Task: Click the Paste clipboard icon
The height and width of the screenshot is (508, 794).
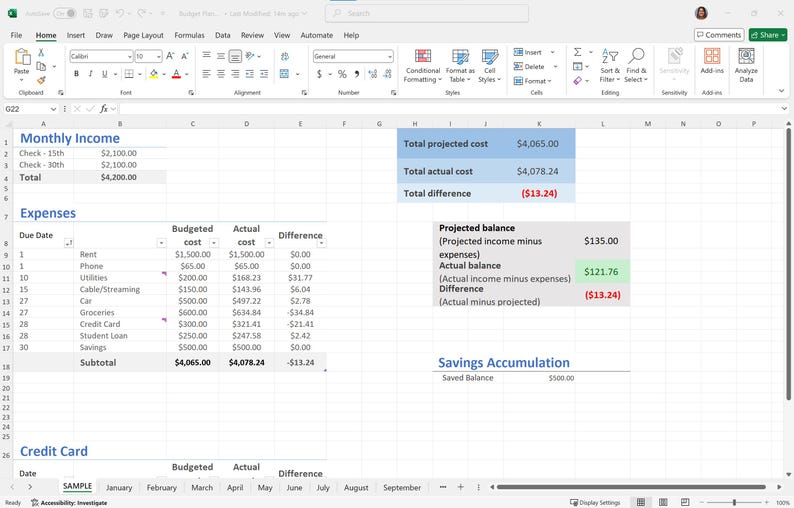Action: point(22,57)
